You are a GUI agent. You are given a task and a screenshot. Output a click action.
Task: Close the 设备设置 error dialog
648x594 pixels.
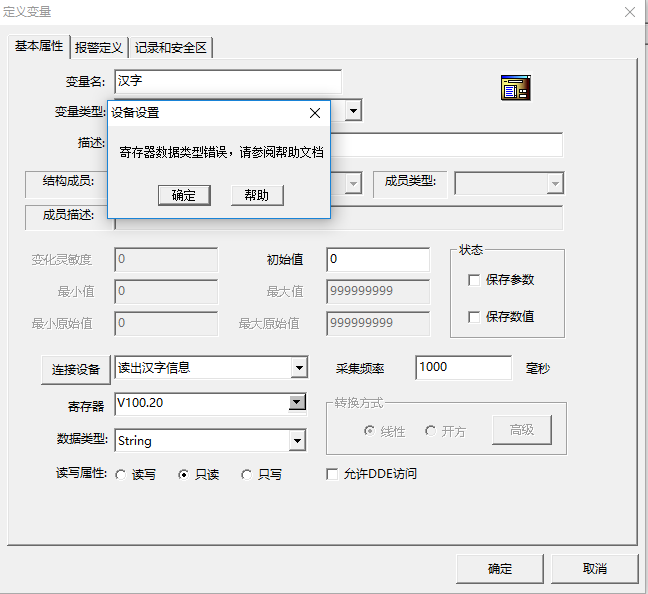pos(315,113)
